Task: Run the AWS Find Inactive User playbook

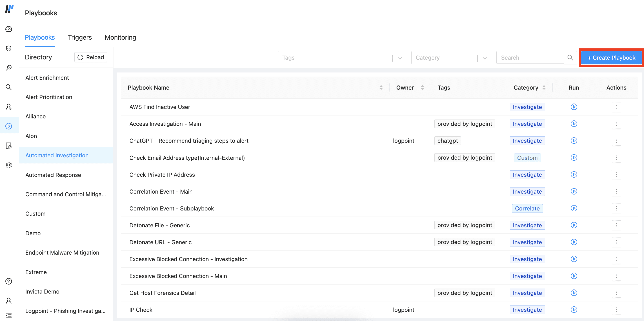Action: point(574,107)
